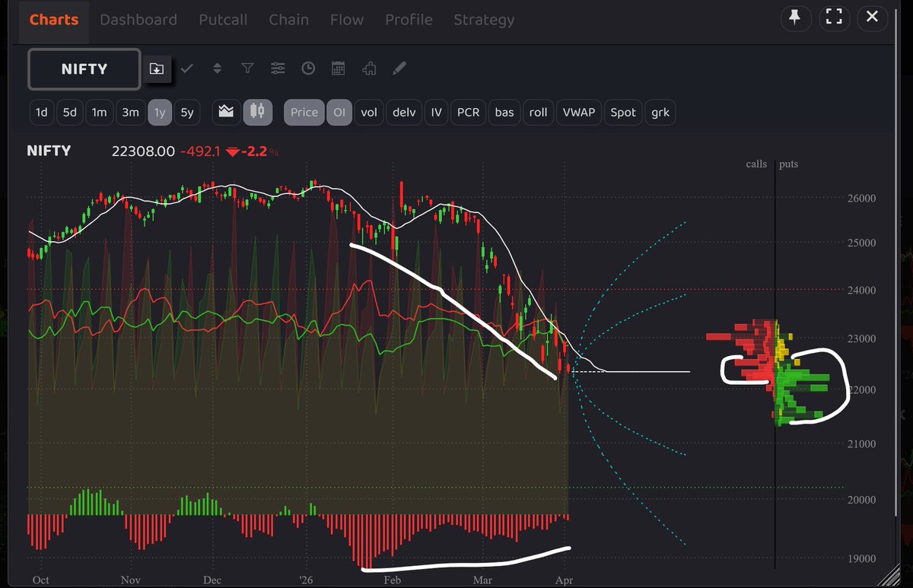Toggle the delv overlay
Screen dimensions: 913x588
pos(404,113)
